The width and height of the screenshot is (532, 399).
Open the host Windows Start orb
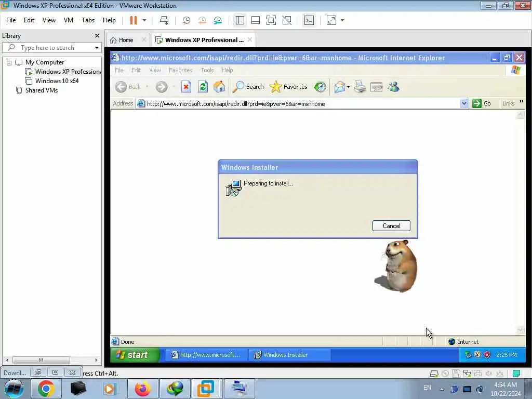tap(14, 389)
